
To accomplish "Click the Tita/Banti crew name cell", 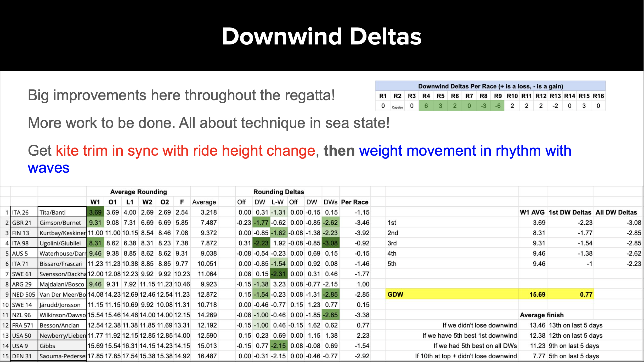I will coord(62,212).
